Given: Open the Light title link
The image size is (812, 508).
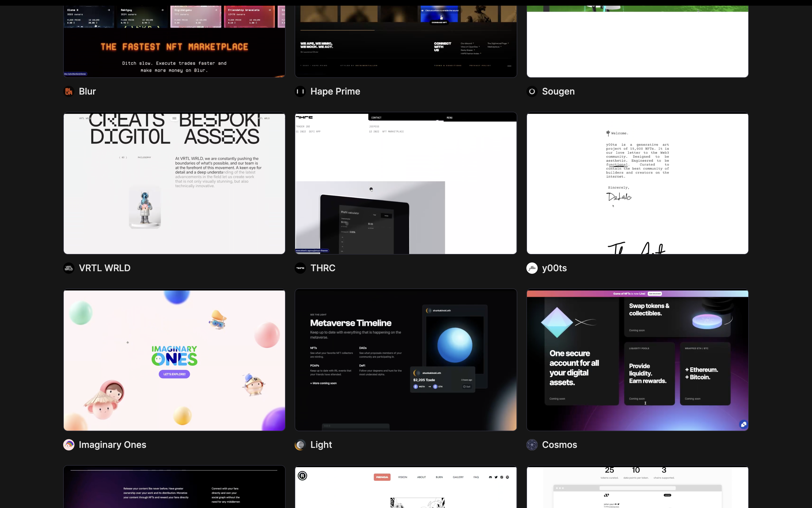Looking at the screenshot, I should tap(321, 445).
